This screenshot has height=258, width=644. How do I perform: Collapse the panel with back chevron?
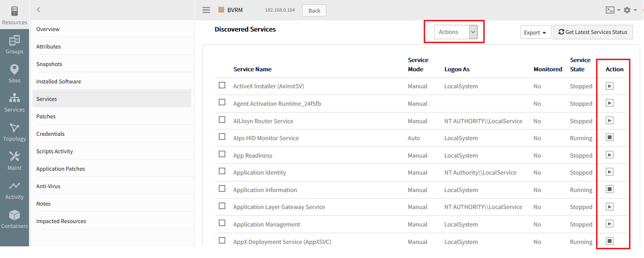point(38,10)
